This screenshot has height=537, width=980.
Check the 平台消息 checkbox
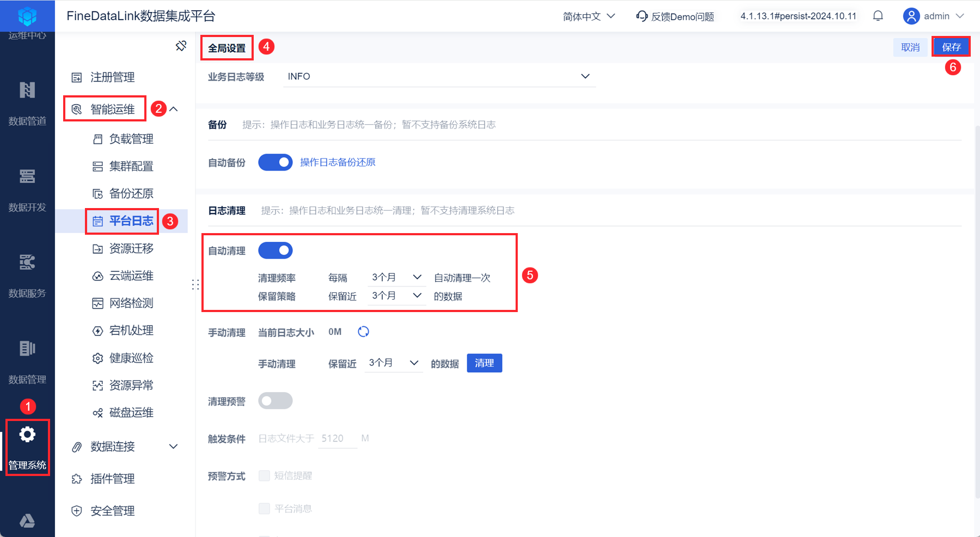click(264, 509)
